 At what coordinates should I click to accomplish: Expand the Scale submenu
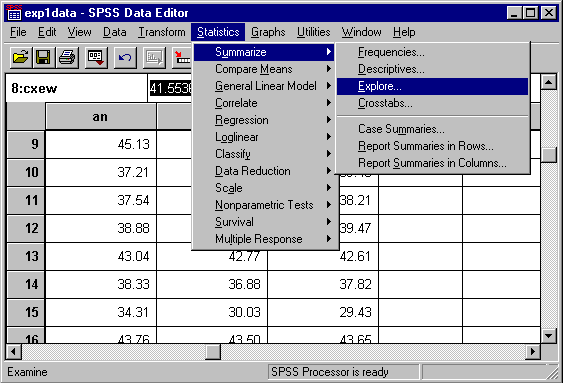pyautogui.click(x=264, y=188)
